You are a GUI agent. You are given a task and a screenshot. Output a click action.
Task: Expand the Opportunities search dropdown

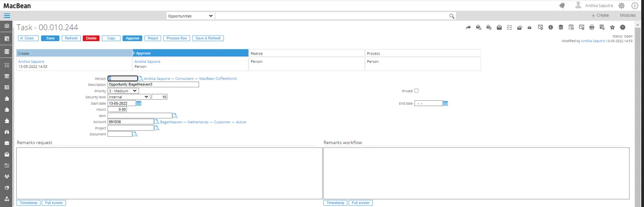click(190, 16)
